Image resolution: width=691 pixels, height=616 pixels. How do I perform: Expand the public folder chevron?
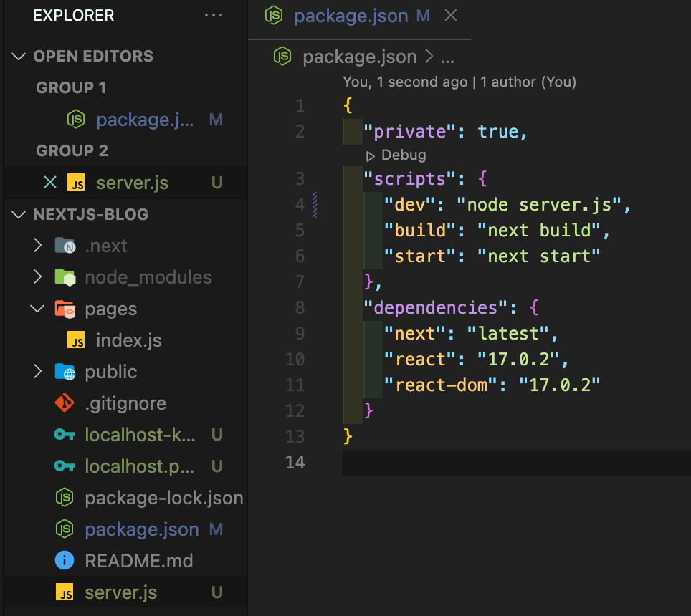point(38,372)
